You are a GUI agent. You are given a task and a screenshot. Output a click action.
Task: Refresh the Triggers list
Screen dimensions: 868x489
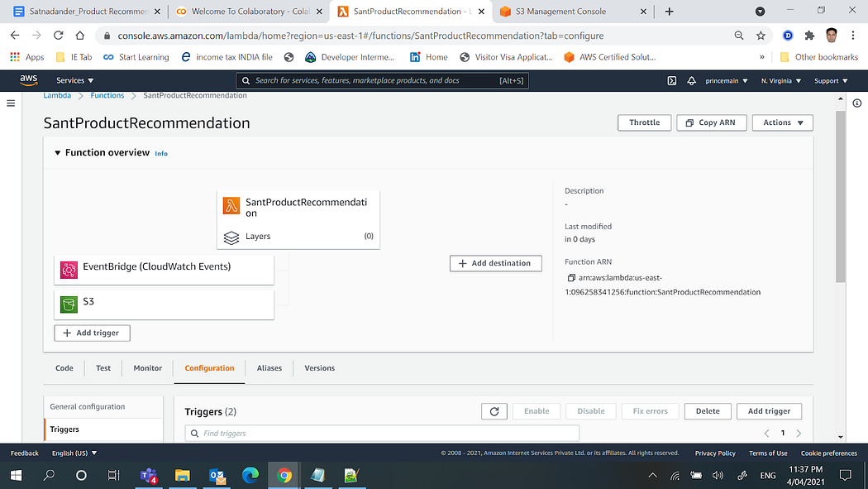point(494,411)
